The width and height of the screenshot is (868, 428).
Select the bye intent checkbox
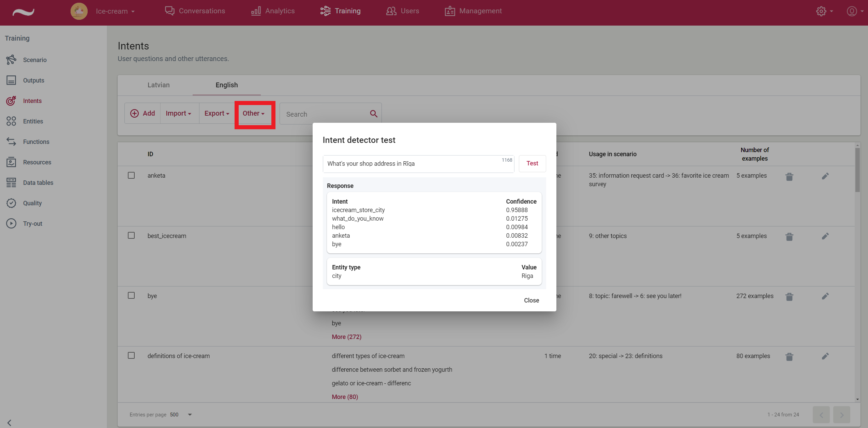coord(131,295)
